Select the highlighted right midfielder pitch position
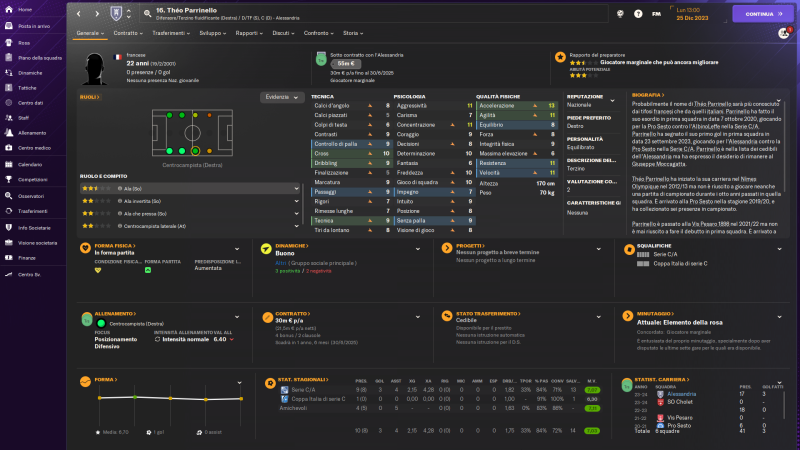 point(195,151)
